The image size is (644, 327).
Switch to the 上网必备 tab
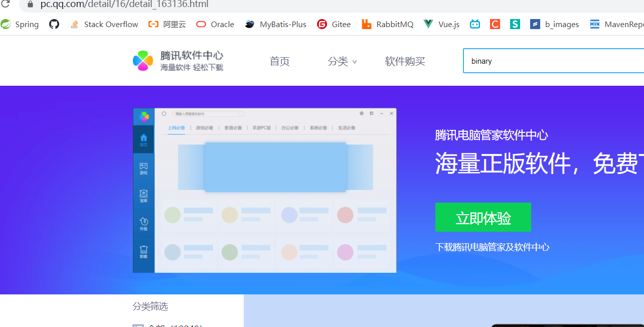[x=176, y=127]
